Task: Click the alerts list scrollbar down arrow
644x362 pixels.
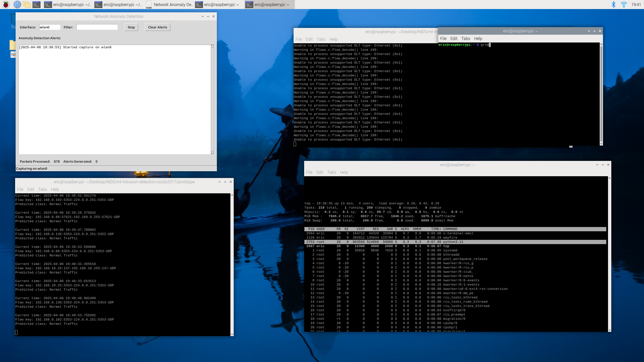Action: pos(213,153)
